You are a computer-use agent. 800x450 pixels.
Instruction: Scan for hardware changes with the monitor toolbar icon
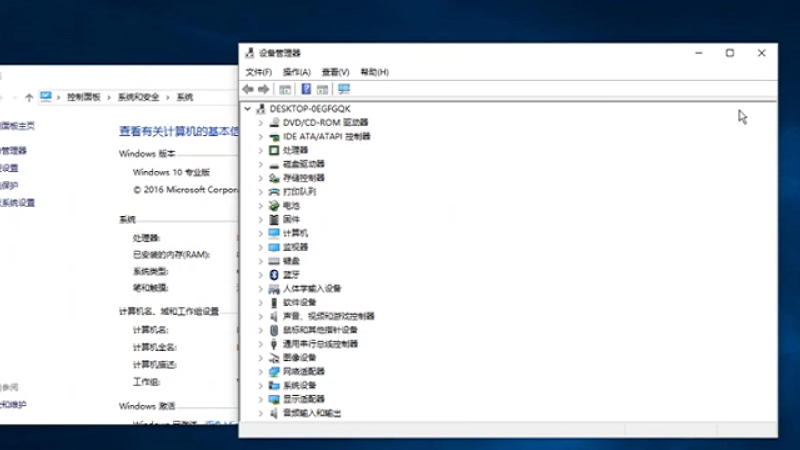click(343, 89)
